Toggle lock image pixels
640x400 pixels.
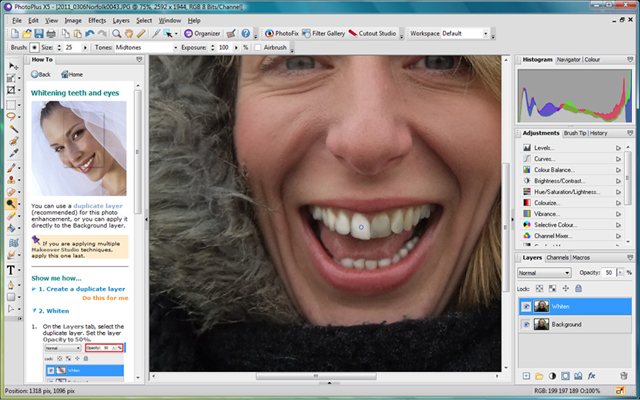coord(552,289)
